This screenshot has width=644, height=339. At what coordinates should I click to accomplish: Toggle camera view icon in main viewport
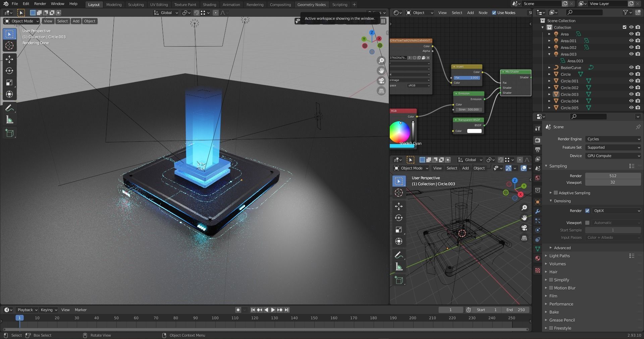pos(381,81)
